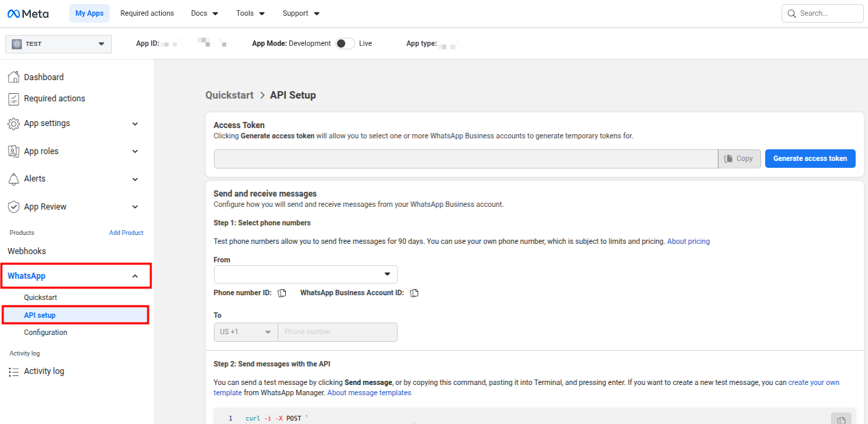Click the Activity log list icon

(x=13, y=371)
